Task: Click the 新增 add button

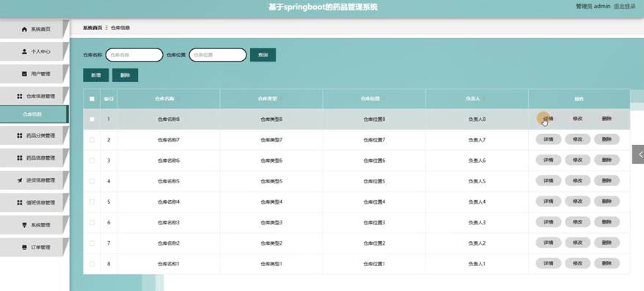Action: click(95, 75)
